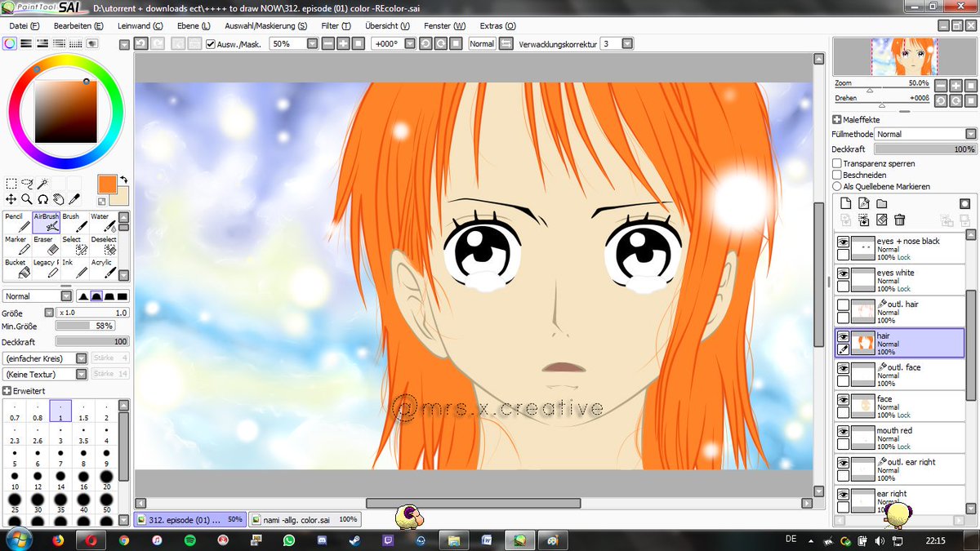The width and height of the screenshot is (980, 551).
Task: Show the 'outl. hair' layer
Action: (x=843, y=304)
